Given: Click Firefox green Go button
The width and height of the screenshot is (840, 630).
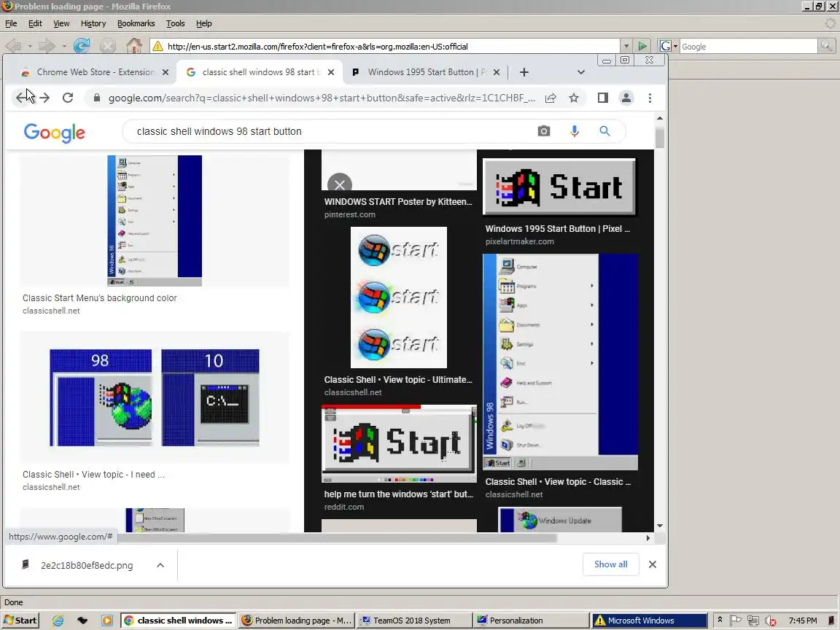Looking at the screenshot, I should pos(642,46).
